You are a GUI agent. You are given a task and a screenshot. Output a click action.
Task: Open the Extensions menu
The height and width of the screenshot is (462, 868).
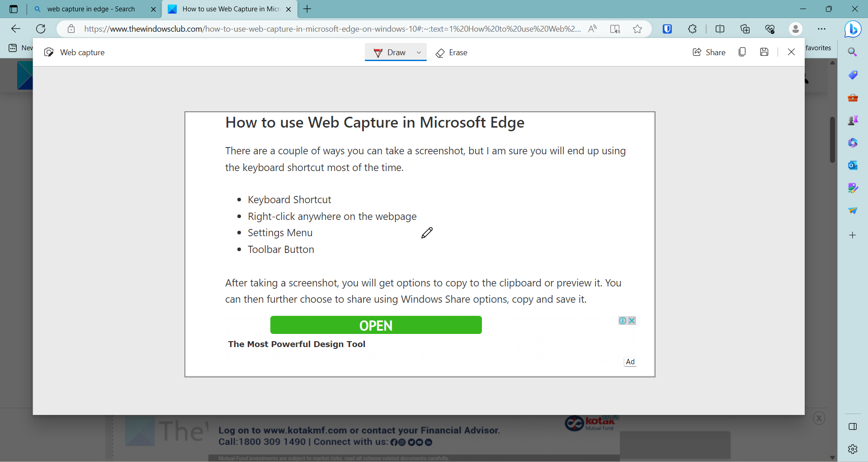[692, 29]
